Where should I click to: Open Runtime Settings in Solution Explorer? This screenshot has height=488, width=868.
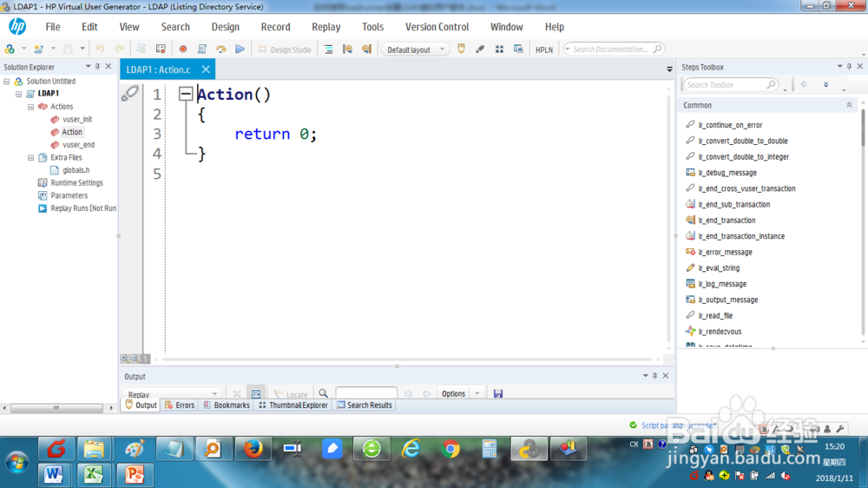pos(76,183)
